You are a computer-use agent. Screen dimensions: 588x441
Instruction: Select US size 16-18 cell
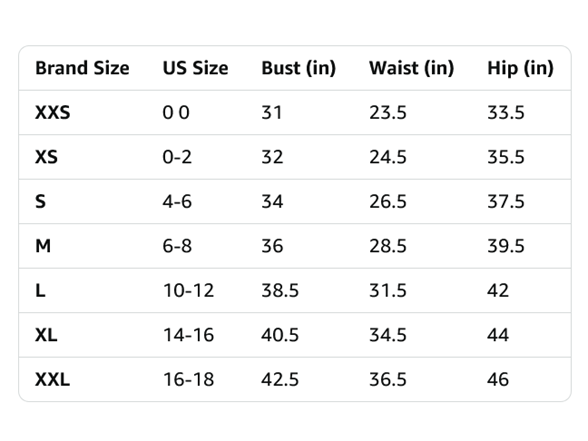click(189, 380)
